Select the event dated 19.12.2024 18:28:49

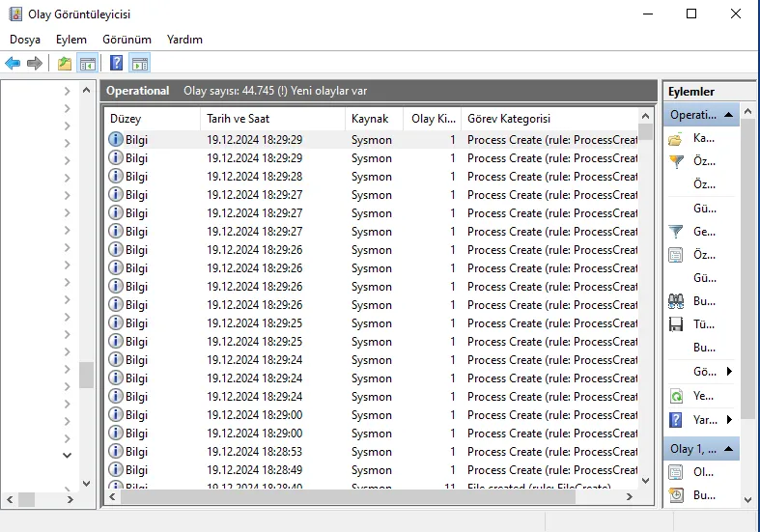[372, 470]
